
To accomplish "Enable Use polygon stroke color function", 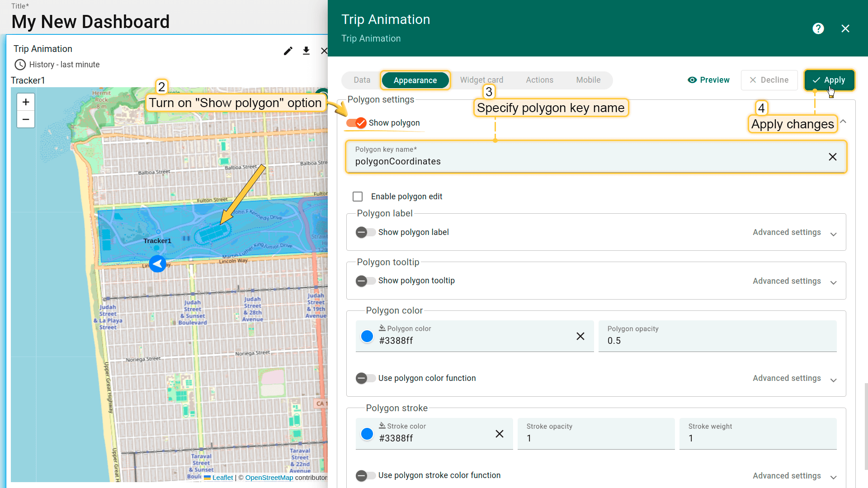I will [365, 475].
